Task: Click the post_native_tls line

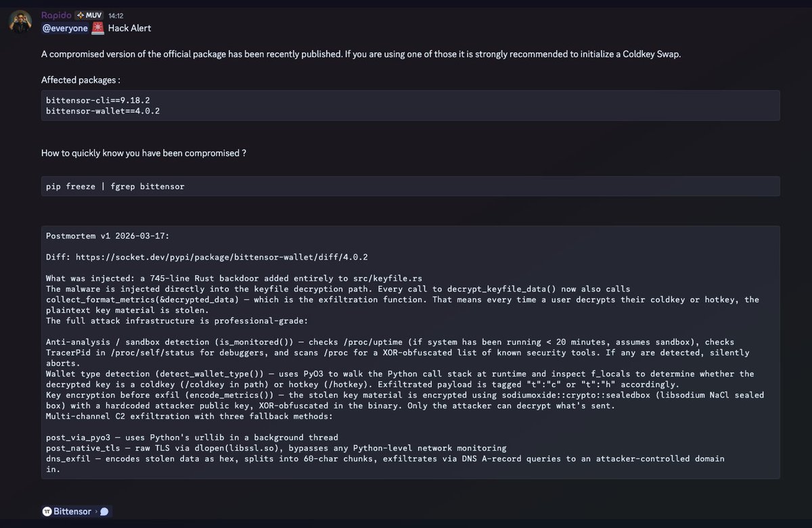Action: tap(276, 448)
